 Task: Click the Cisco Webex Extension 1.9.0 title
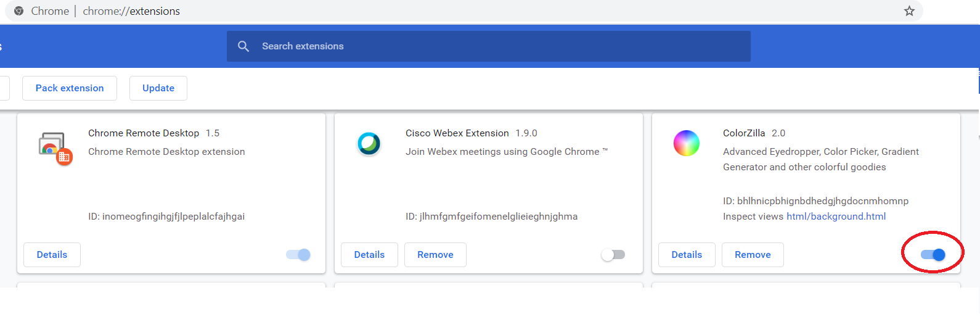[472, 133]
